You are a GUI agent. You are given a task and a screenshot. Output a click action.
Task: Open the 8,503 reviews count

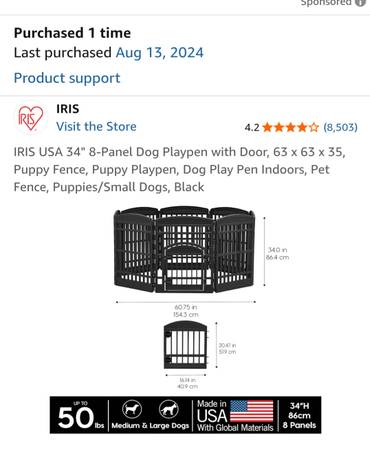[x=340, y=127]
